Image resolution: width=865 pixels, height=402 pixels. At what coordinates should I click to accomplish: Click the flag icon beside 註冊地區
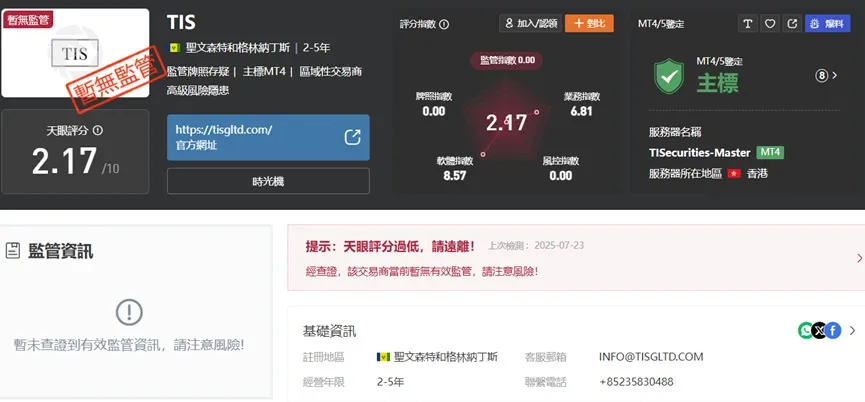coord(383,357)
